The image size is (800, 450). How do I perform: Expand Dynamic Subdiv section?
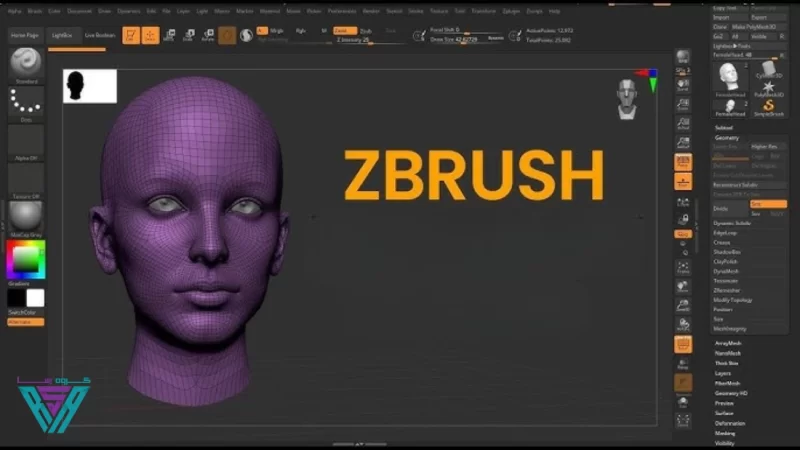click(732, 223)
